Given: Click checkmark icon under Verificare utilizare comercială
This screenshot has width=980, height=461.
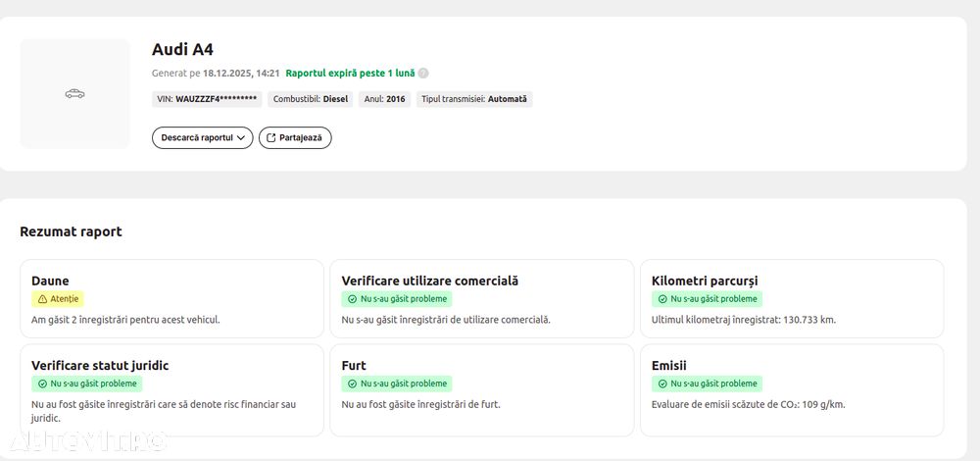Looking at the screenshot, I should coord(352,299).
